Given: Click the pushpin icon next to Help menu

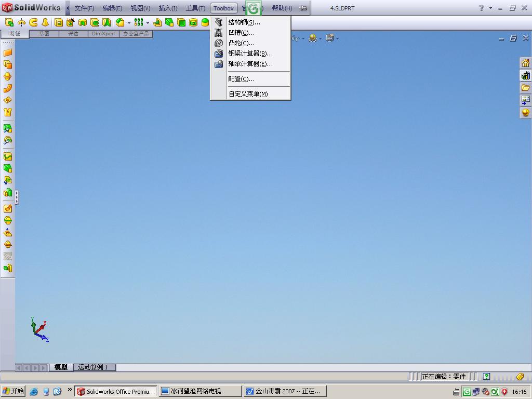Looking at the screenshot, I should (x=303, y=8).
